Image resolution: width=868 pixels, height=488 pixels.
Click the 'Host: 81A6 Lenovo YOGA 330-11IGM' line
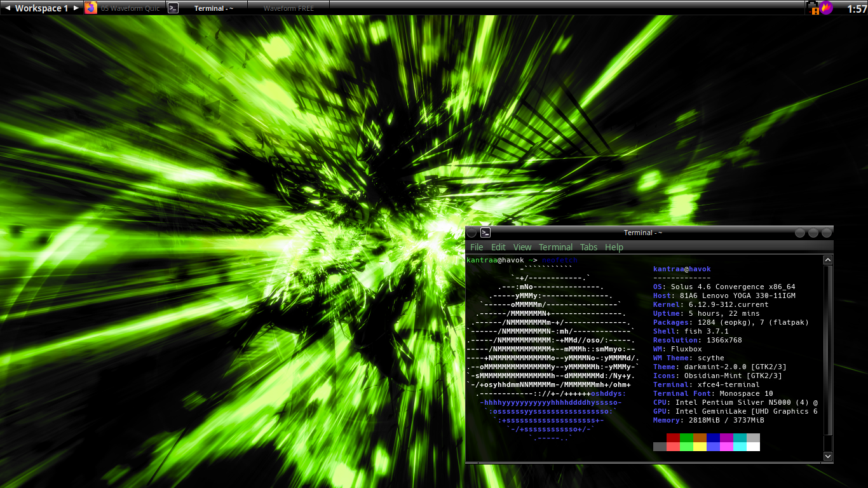tap(724, 296)
